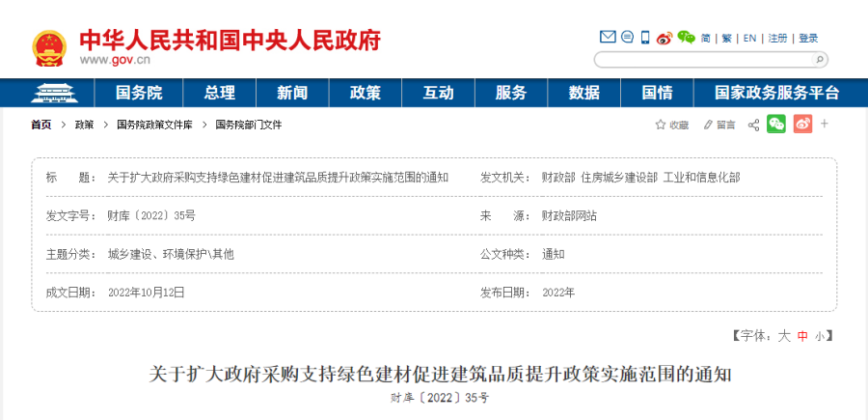
Task: Open 国务院政策文件库 breadcrumb link
Action: (154, 125)
